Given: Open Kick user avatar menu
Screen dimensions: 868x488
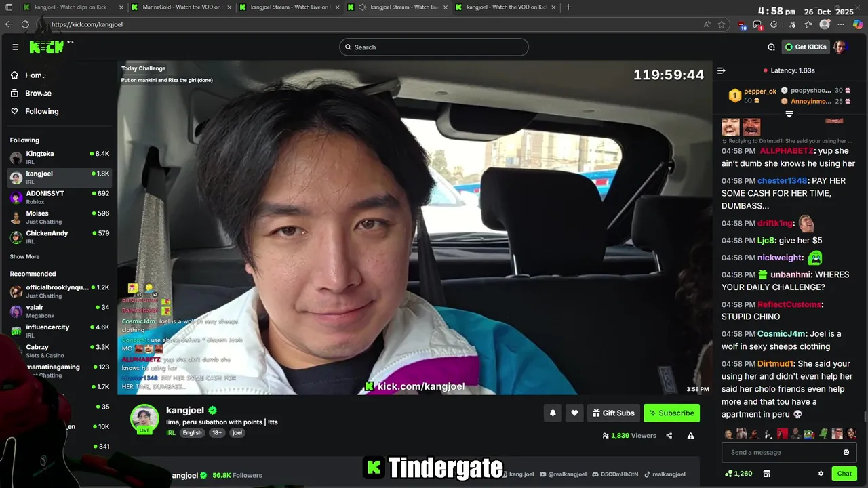Looking at the screenshot, I should pos(840,47).
